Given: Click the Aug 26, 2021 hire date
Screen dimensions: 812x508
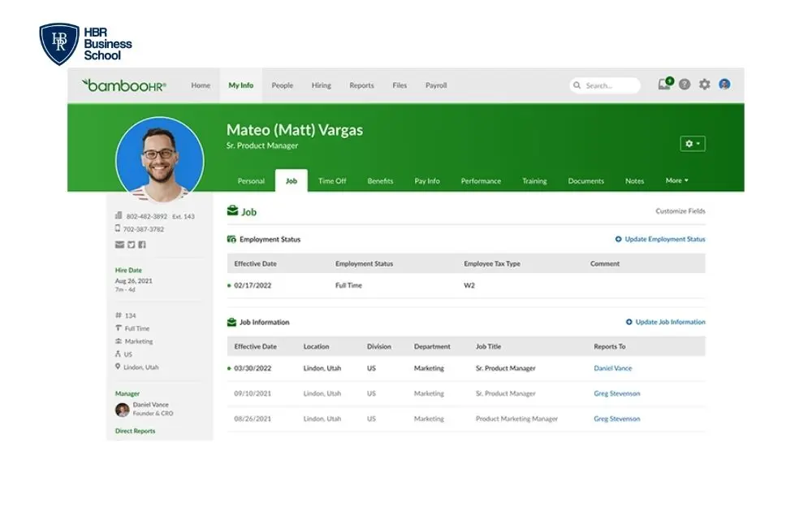Looking at the screenshot, I should click(134, 280).
